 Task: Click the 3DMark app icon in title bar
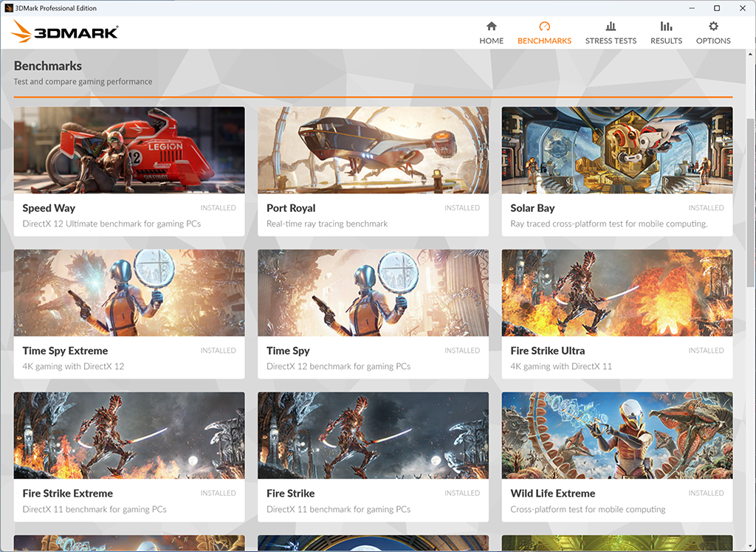coord(8,8)
